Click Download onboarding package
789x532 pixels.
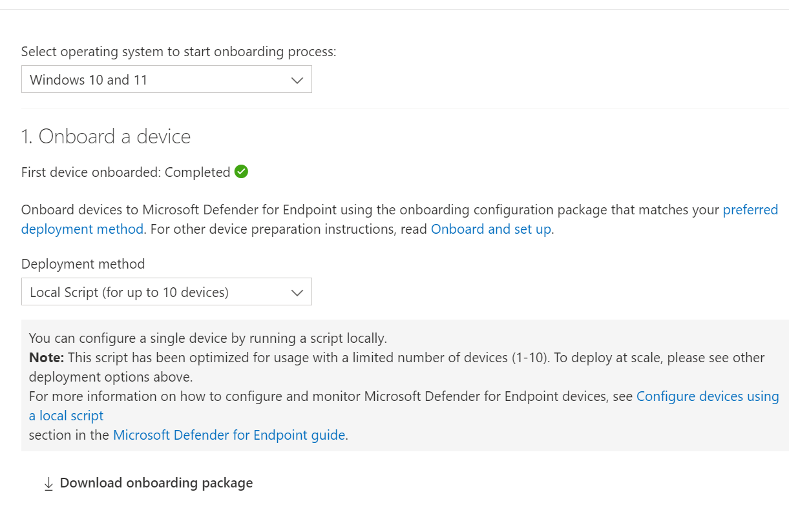156,482
